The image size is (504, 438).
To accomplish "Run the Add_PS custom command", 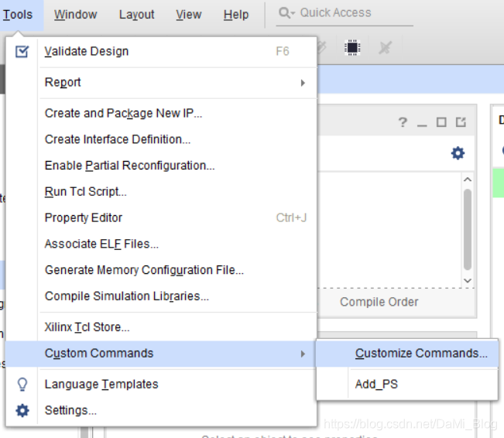I will click(x=407, y=384).
